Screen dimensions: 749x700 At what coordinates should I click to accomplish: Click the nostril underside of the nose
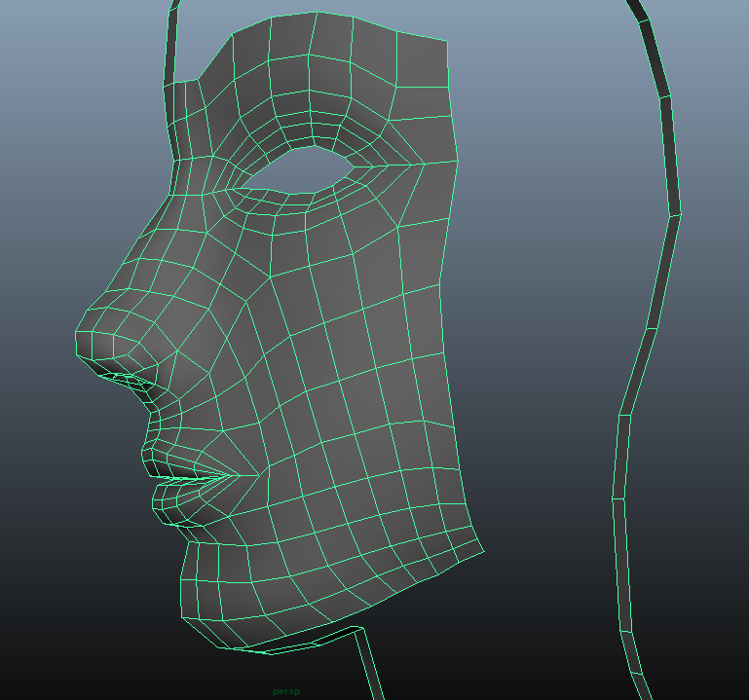tap(129, 378)
